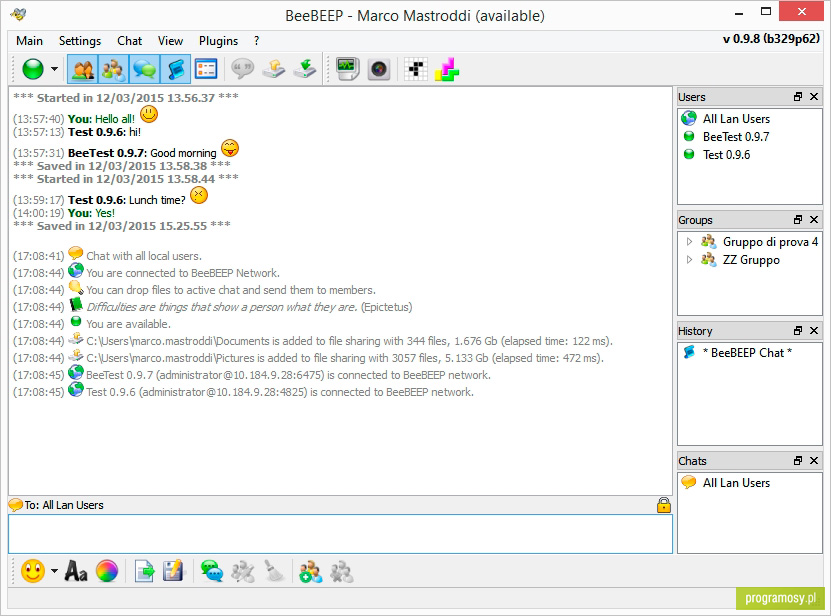Select ZZ Gruppo in Groups
This screenshot has height=616, width=831.
point(752,260)
